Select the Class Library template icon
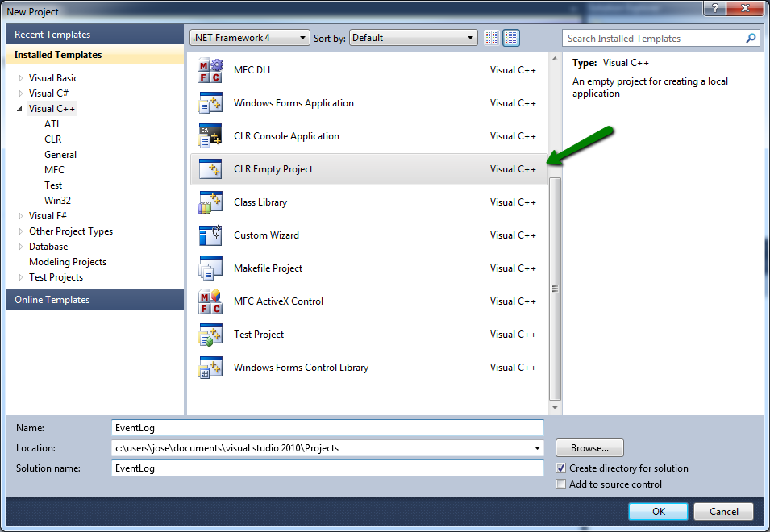 [210, 202]
